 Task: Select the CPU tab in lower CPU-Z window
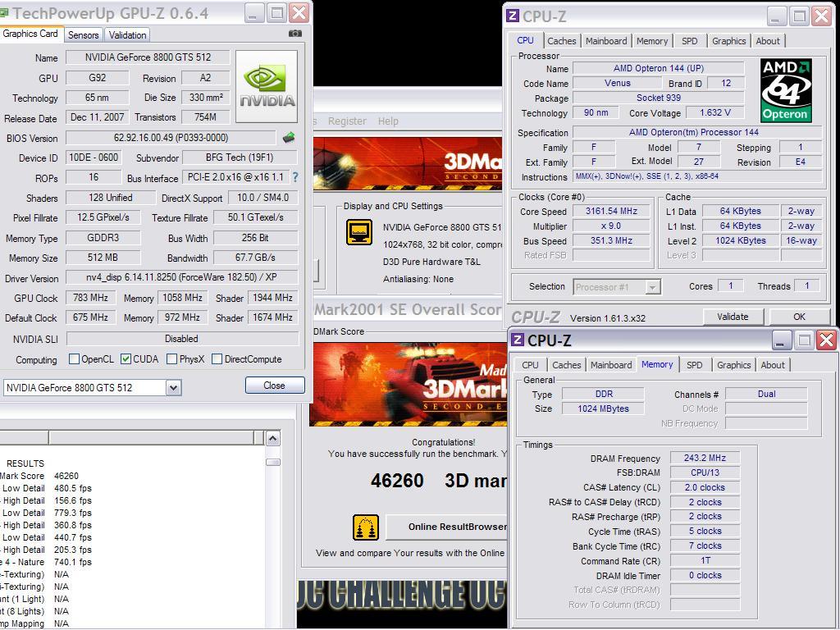pos(530,365)
